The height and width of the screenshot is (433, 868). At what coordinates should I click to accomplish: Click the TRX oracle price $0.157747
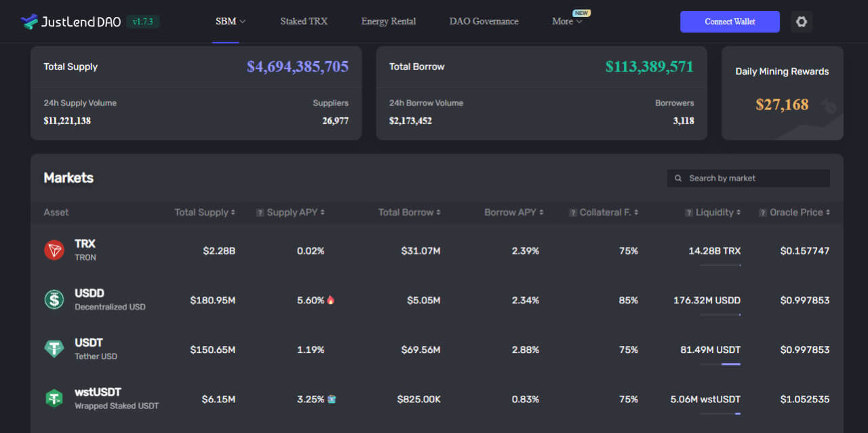[x=805, y=250]
